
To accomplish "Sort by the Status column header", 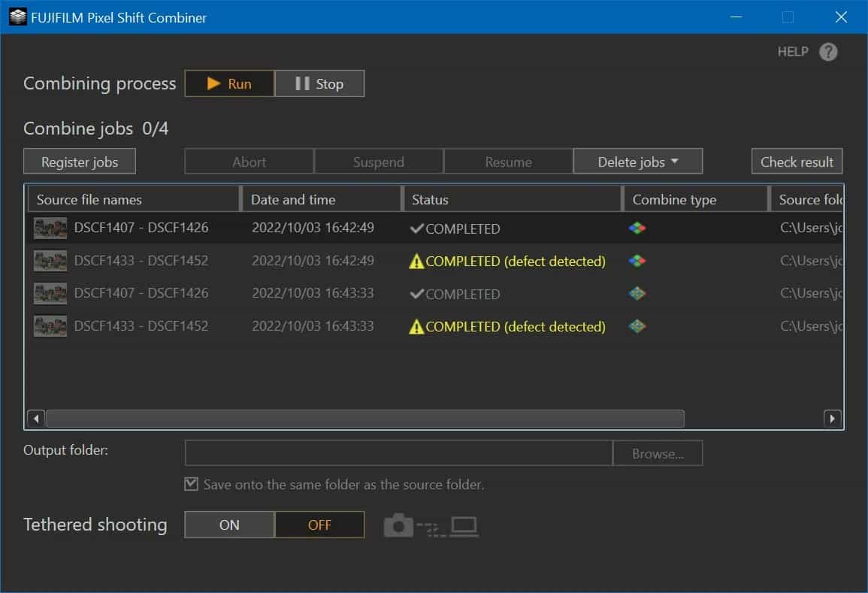I will [512, 199].
